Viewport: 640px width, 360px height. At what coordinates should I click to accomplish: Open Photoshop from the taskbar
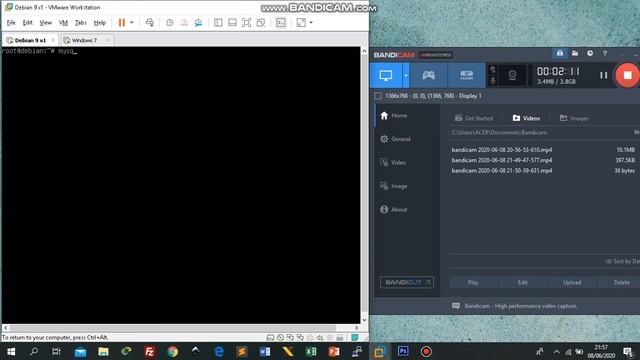[403, 351]
